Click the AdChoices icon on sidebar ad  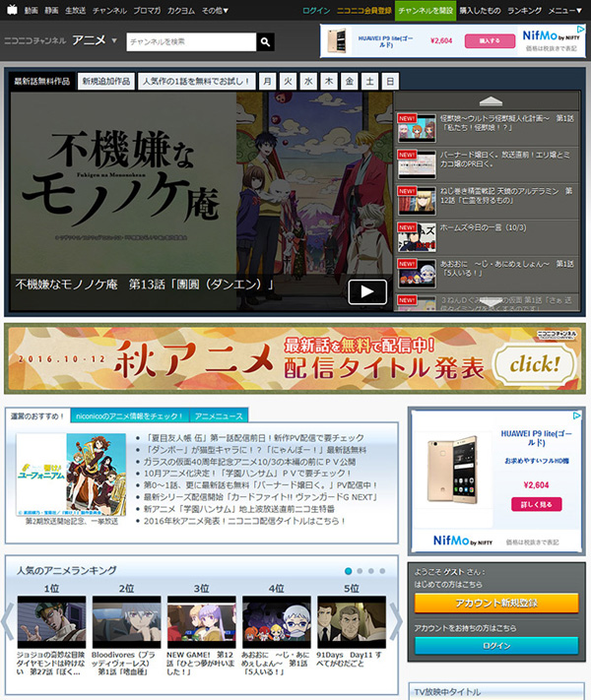(576, 415)
